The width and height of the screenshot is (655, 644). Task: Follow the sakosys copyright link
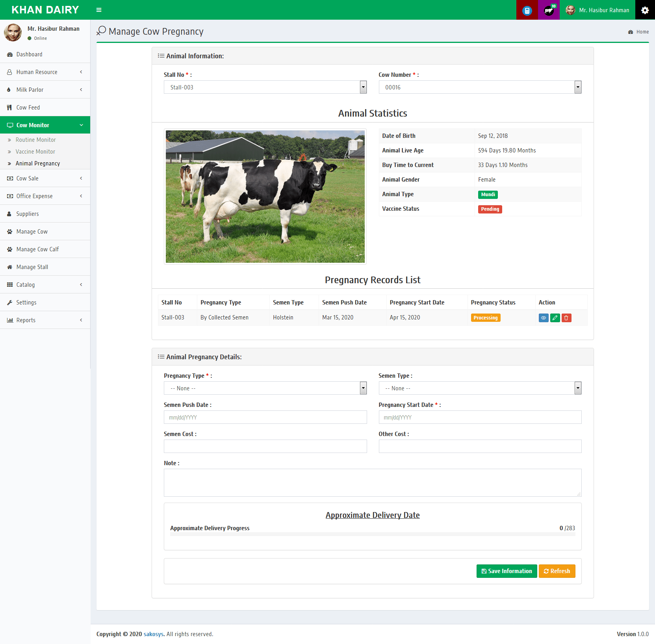coord(153,634)
